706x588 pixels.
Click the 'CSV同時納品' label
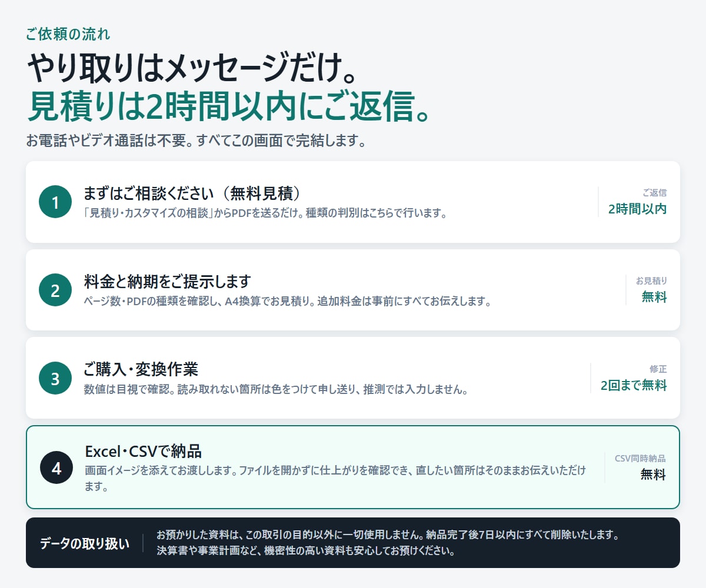pos(640,459)
